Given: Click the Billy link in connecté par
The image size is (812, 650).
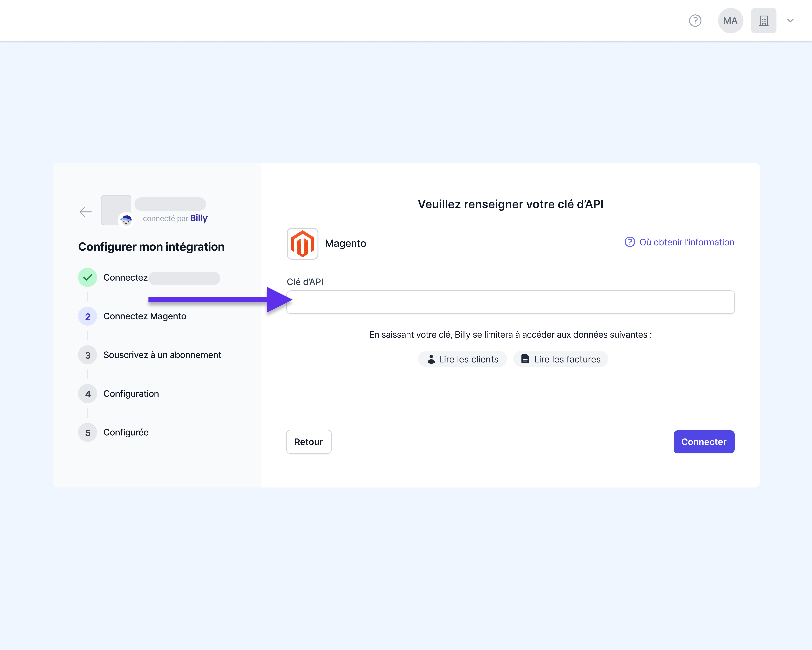Looking at the screenshot, I should pos(199,218).
